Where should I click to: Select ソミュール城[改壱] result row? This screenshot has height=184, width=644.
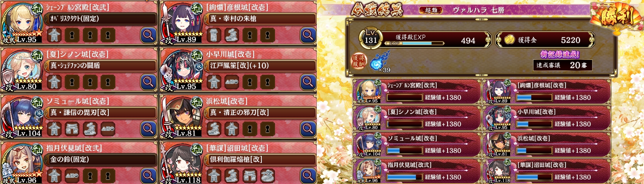pos(417,145)
